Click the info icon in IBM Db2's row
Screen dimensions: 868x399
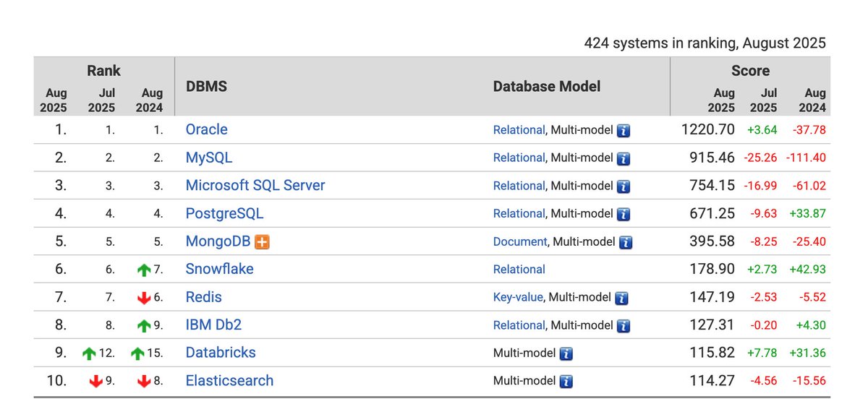(x=624, y=326)
